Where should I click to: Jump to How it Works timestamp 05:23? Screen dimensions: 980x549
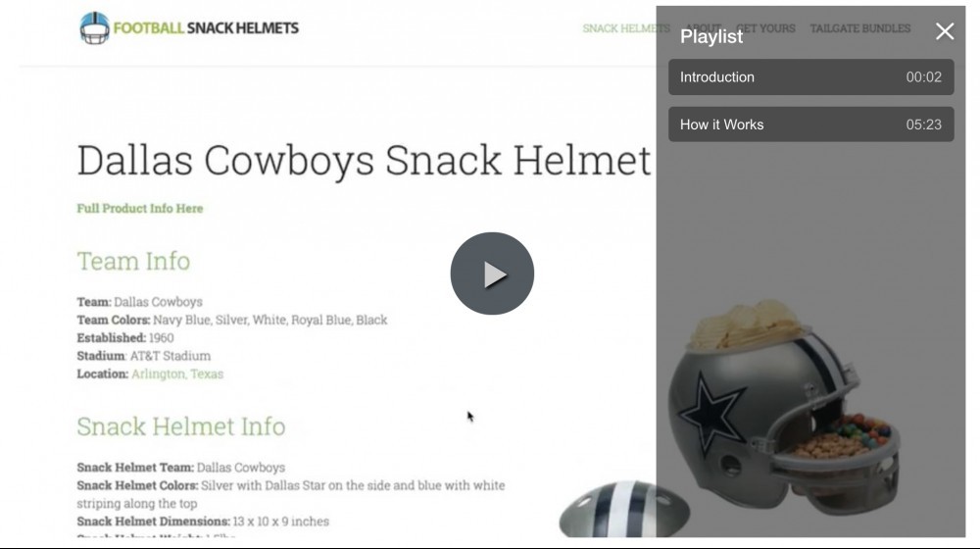click(x=924, y=125)
